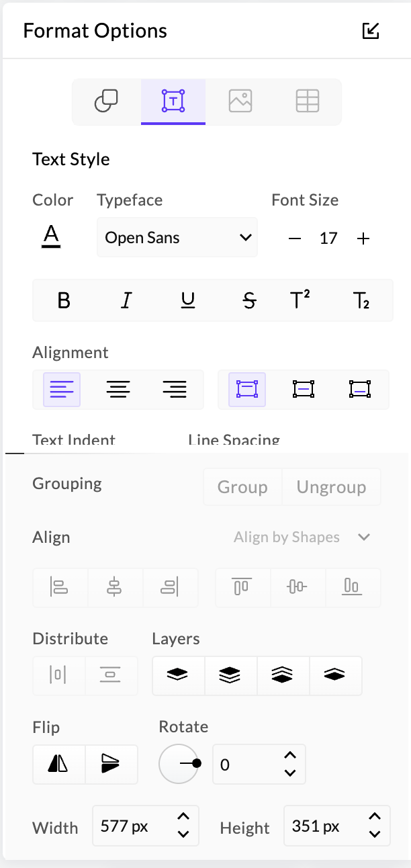This screenshot has width=411, height=868.
Task: Toggle italic formatting
Action: 126,301
